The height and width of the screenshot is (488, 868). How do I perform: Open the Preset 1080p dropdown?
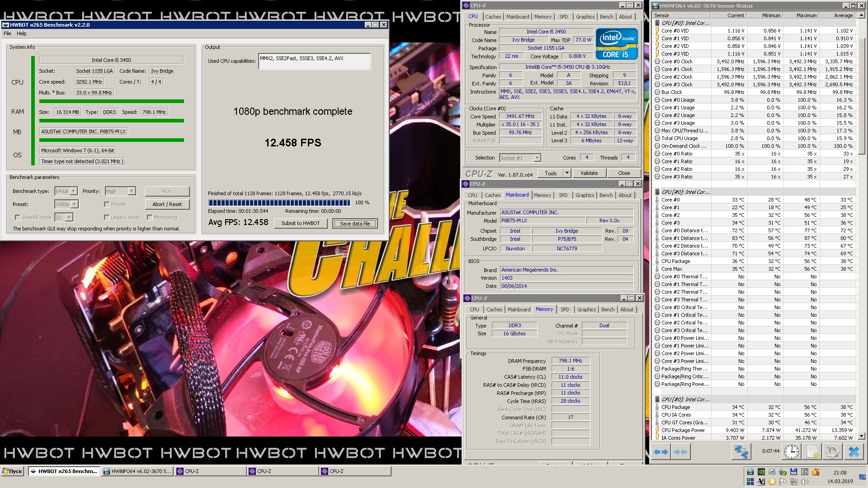pyautogui.click(x=75, y=204)
